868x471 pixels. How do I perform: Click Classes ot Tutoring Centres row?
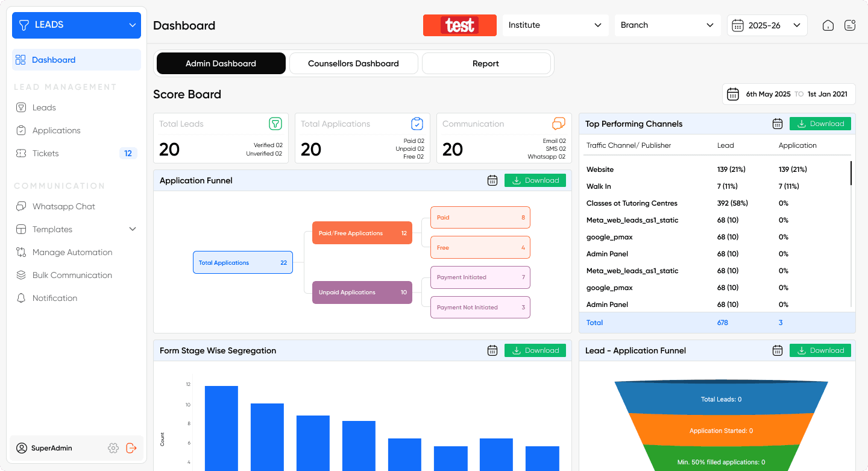717,203
